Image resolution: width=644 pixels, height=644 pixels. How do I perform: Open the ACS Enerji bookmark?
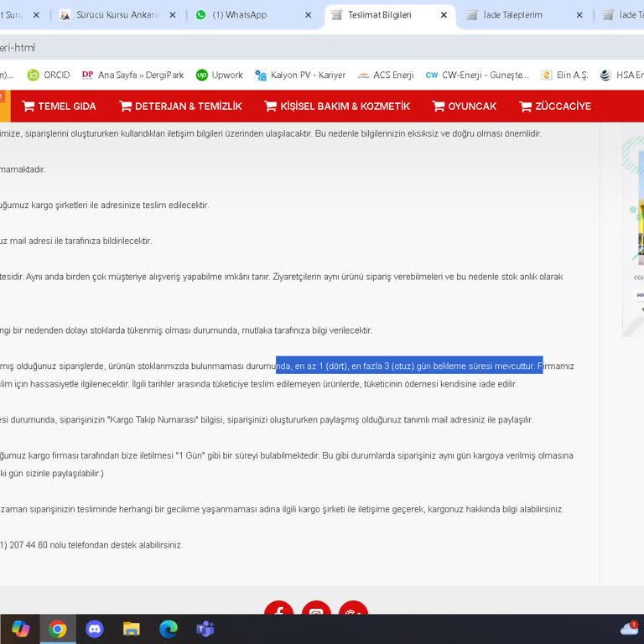pyautogui.click(x=385, y=75)
